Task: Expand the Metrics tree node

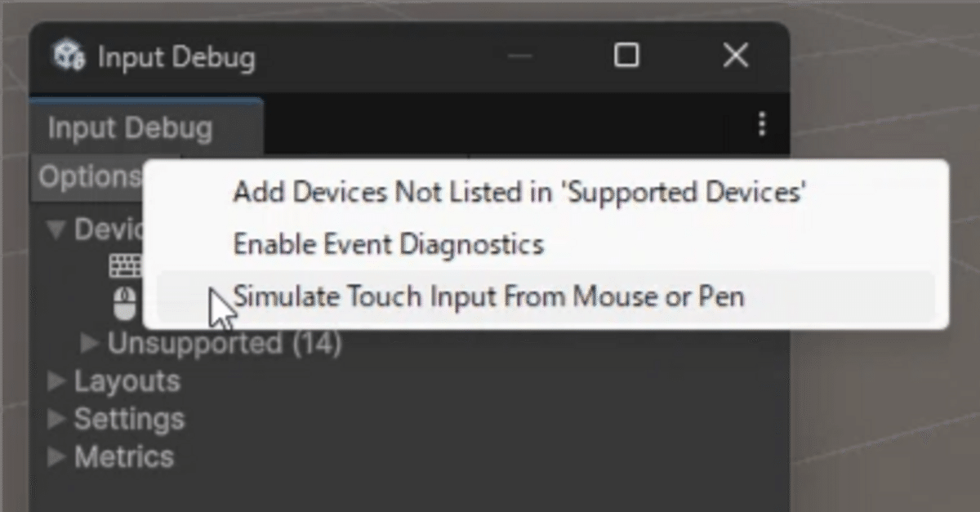Action: (x=56, y=456)
